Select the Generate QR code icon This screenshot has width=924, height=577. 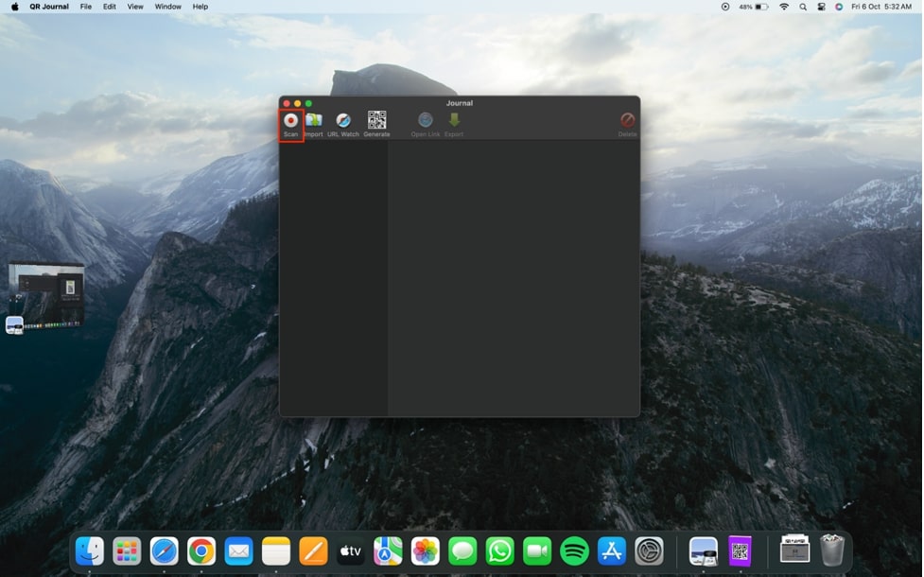pos(376,120)
